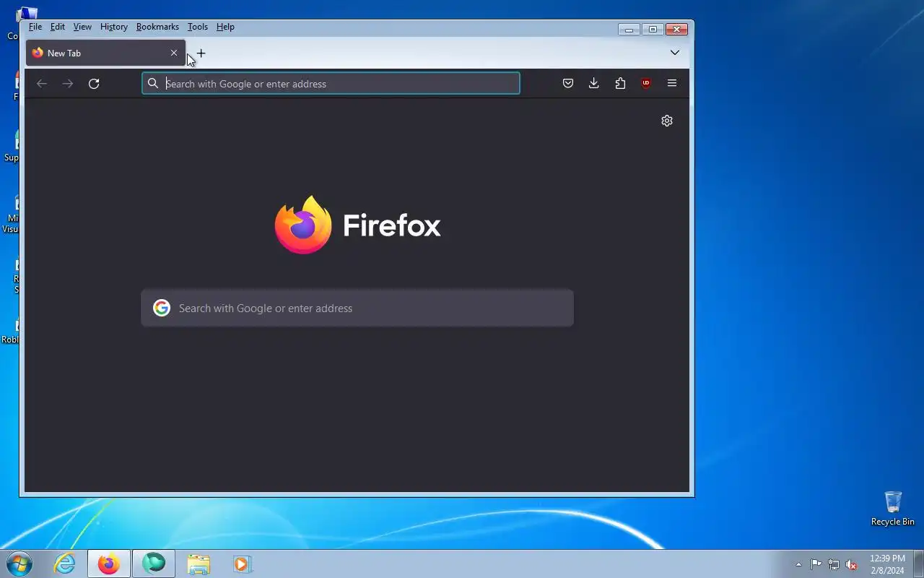The width and height of the screenshot is (924, 578).
Task: Open the Windows Start button
Action: [x=19, y=564]
